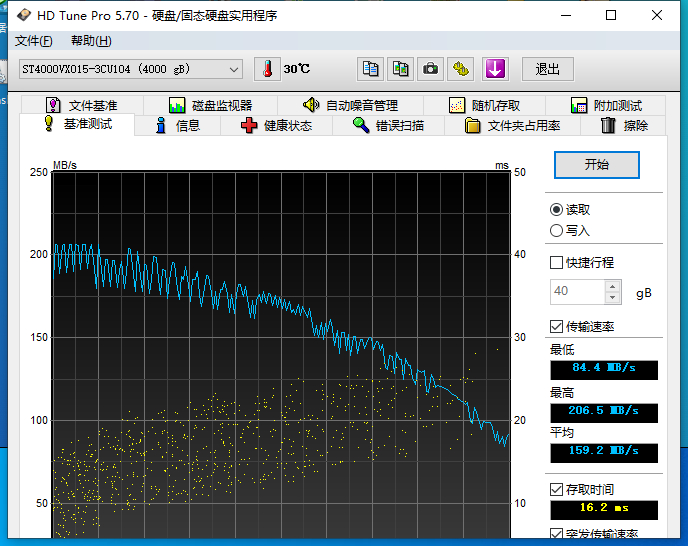Open the 自动噪音管理 tab
688x546 pixels.
tap(351, 105)
